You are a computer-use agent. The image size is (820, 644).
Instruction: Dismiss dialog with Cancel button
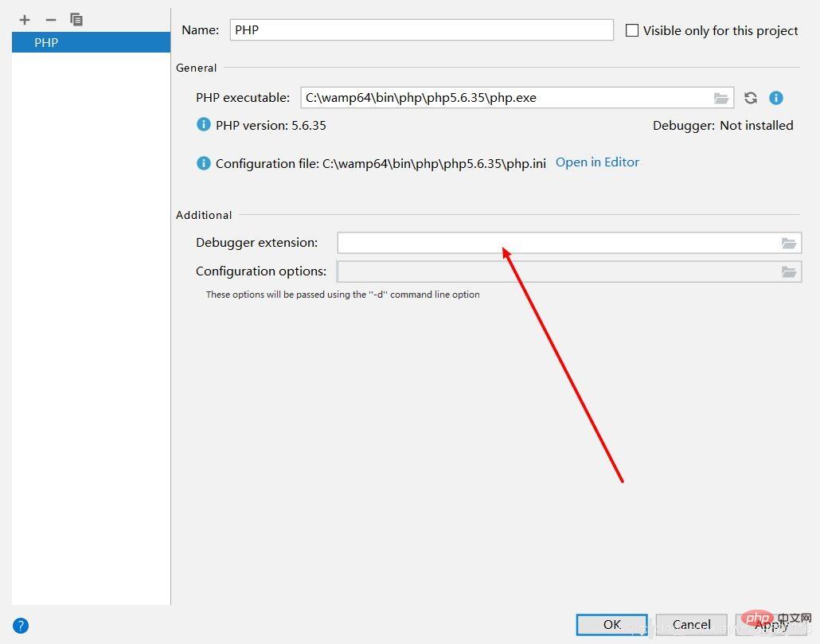(x=691, y=625)
